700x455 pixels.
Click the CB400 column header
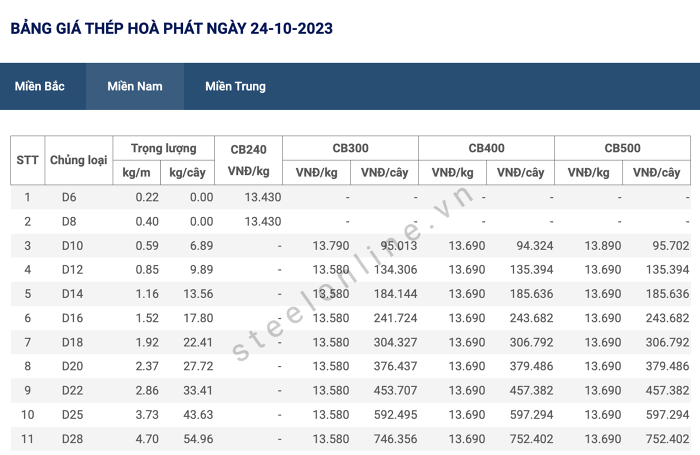(486, 148)
